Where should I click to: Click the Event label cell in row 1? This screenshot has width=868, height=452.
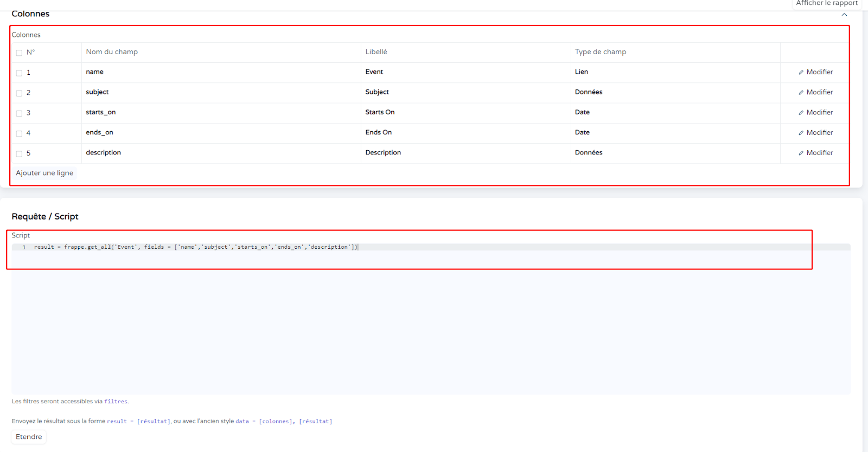click(374, 72)
